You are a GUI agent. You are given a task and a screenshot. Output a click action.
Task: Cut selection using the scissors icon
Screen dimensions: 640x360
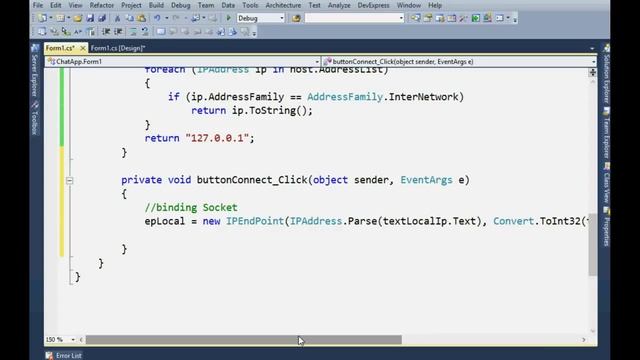117,18
